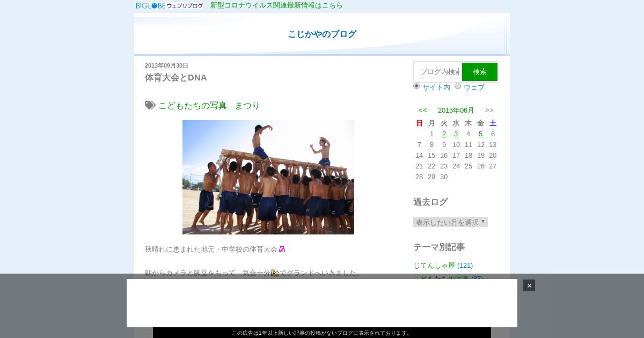Click the white advertisement banner
This screenshot has width=644, height=338.
click(x=322, y=303)
